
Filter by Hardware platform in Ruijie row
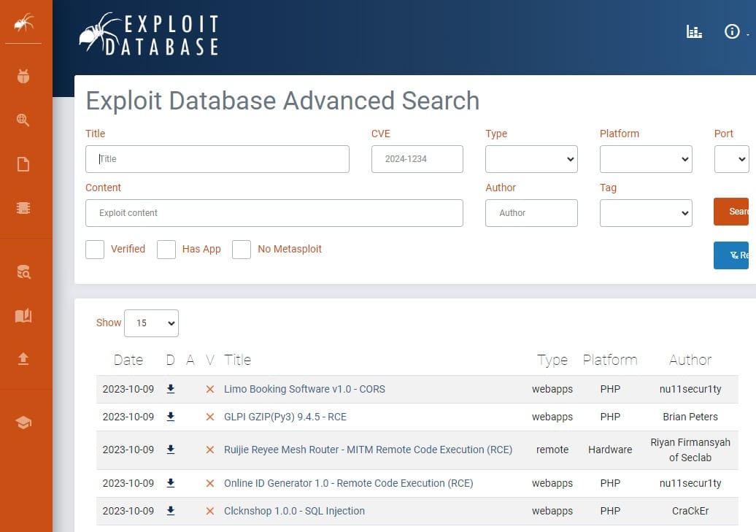(610, 450)
